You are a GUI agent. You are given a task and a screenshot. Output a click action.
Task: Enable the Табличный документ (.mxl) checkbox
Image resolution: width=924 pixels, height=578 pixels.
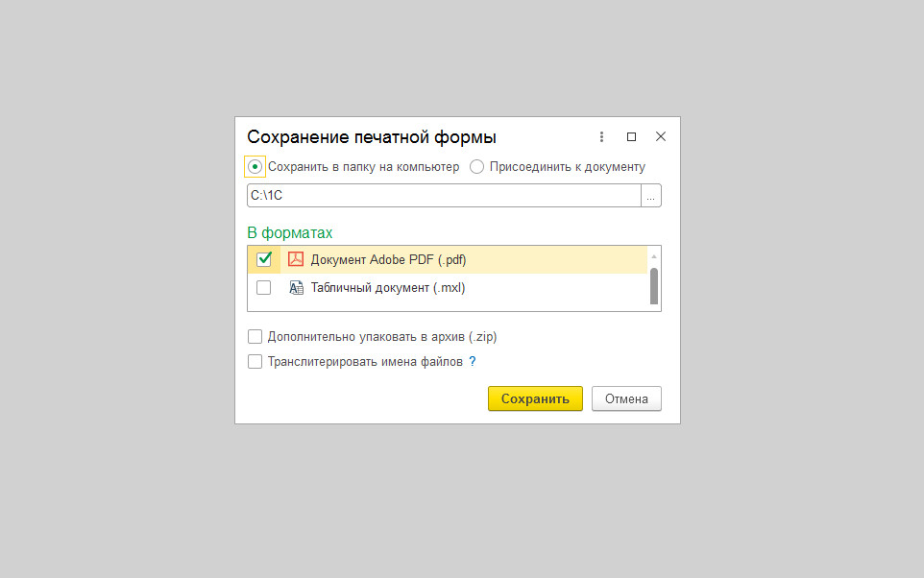point(264,287)
